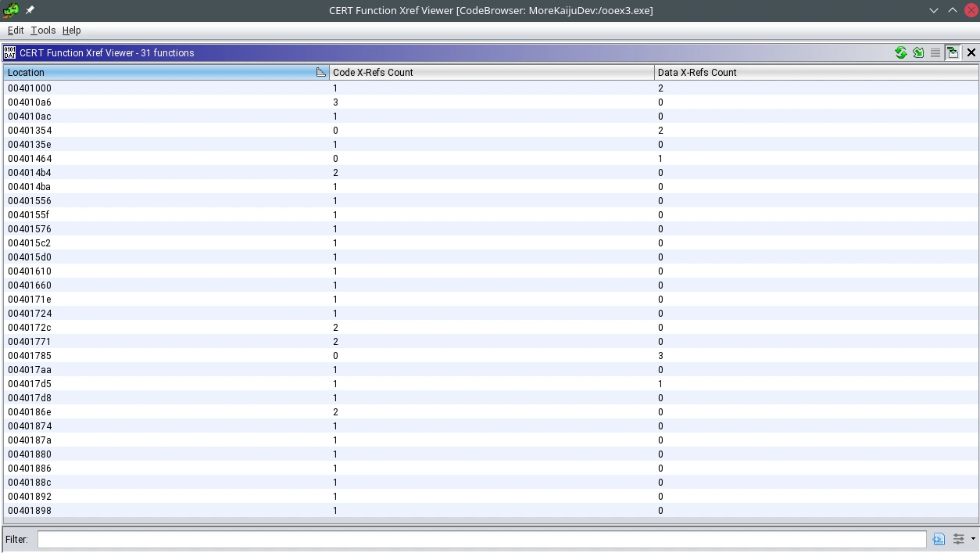Open the filter settings sliders icon
980x553 pixels.
958,539
